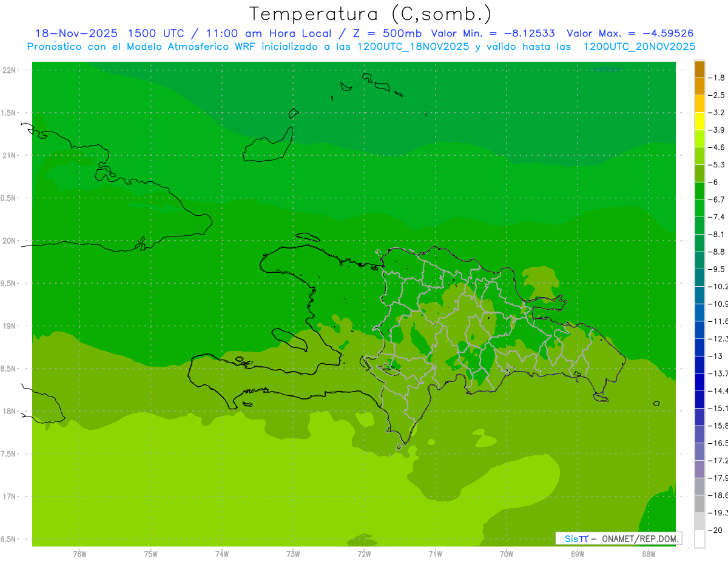Click the "68W" longitude axis label

[648, 554]
